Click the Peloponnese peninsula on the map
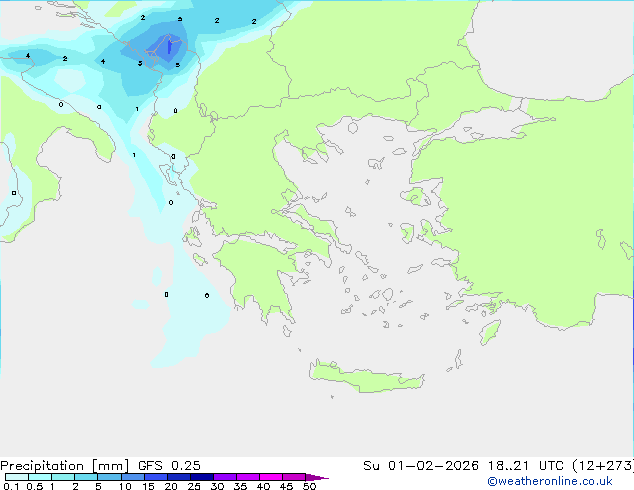 coord(259,279)
